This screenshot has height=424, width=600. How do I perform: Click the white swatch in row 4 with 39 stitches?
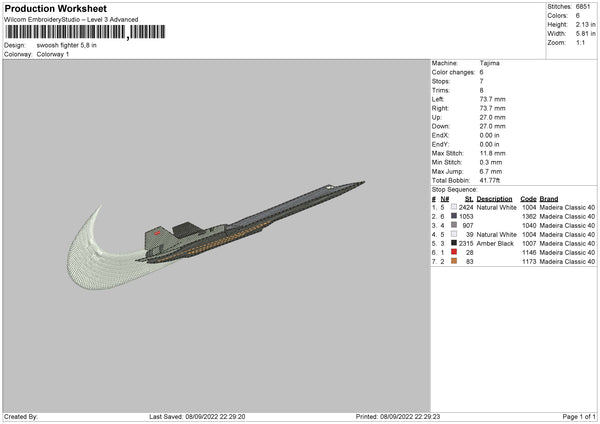tap(454, 234)
